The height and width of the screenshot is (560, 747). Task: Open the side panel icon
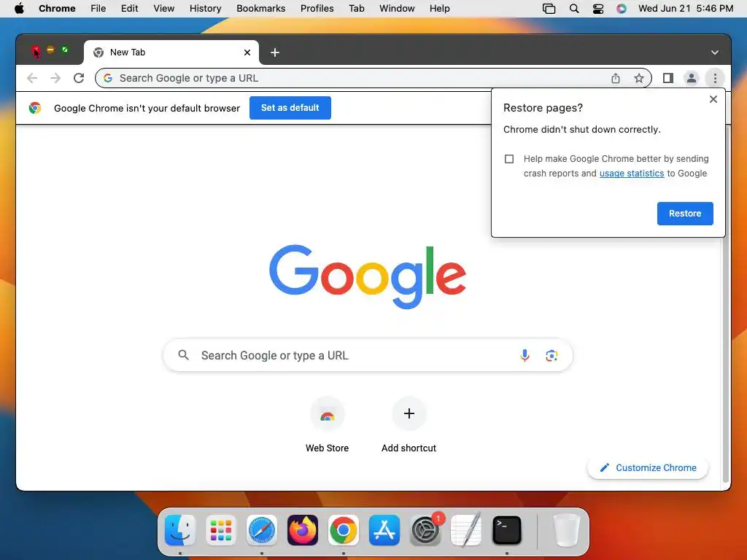(668, 78)
